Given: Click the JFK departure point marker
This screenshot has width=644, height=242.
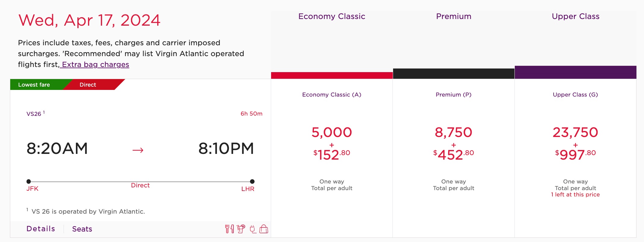Looking at the screenshot, I should pyautogui.click(x=29, y=181).
